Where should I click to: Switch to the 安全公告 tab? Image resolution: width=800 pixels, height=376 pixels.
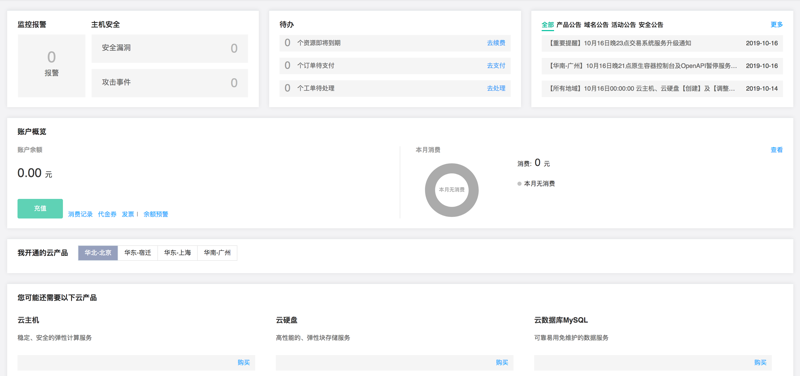pos(651,25)
